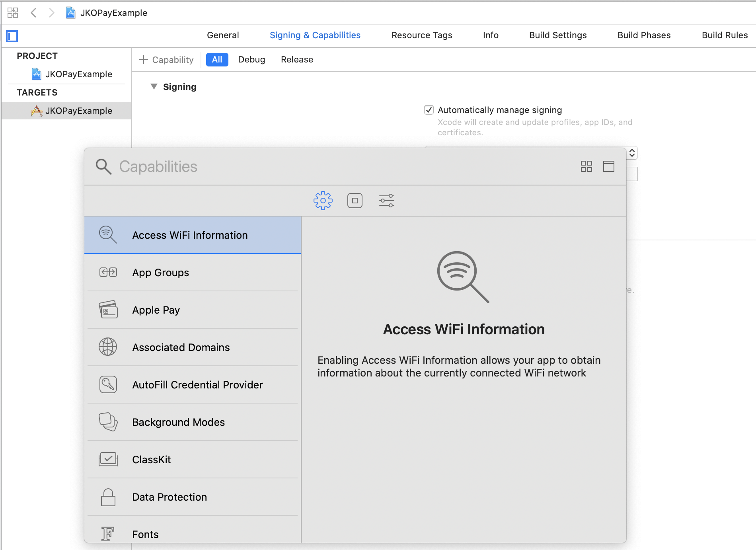The height and width of the screenshot is (550, 756).
Task: Click the AutoFill Credential Provider key icon
Action: click(x=108, y=384)
